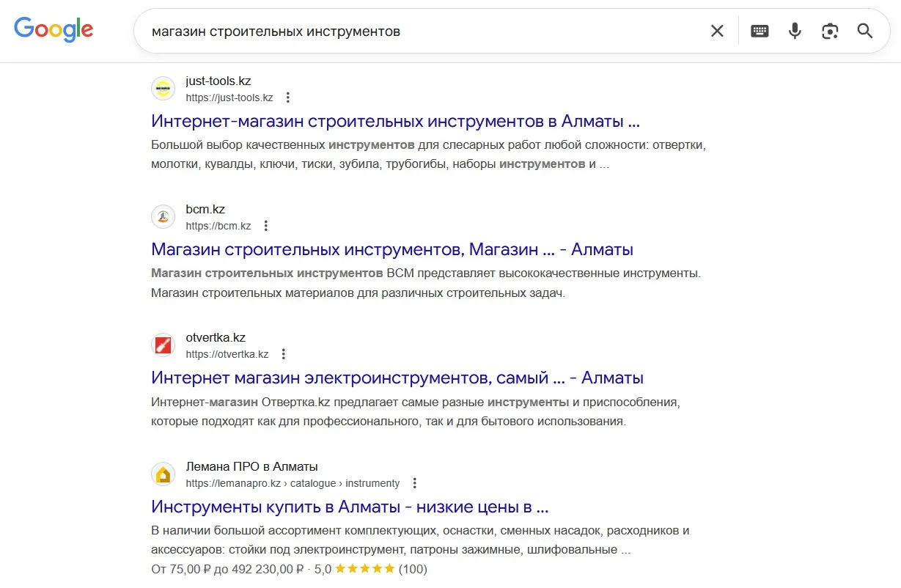Click the just-tools.kz site favicon
901x588 pixels.
[x=163, y=89]
